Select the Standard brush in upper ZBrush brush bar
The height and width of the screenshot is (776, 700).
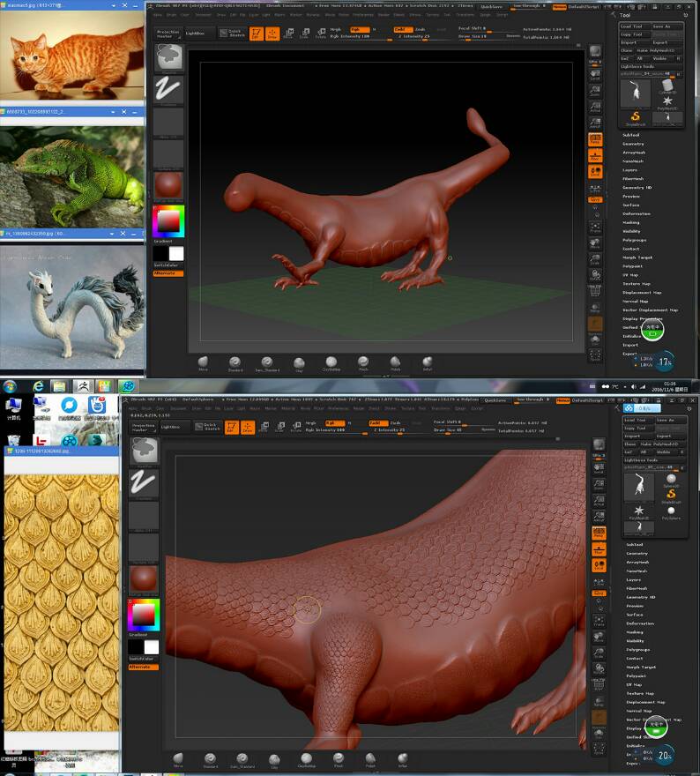click(x=235, y=363)
